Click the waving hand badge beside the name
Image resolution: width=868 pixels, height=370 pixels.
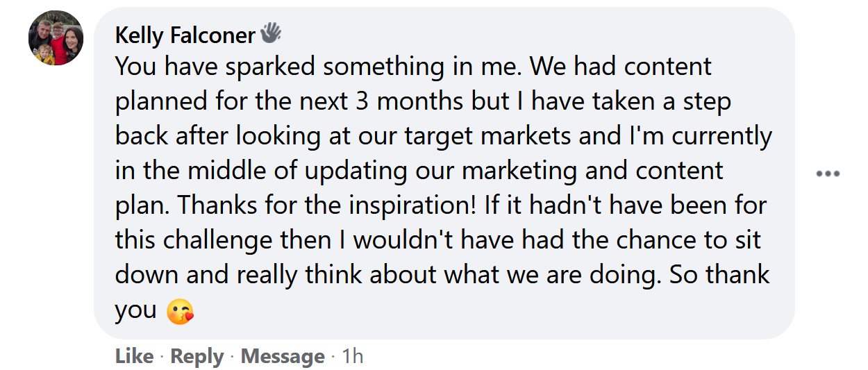270,33
